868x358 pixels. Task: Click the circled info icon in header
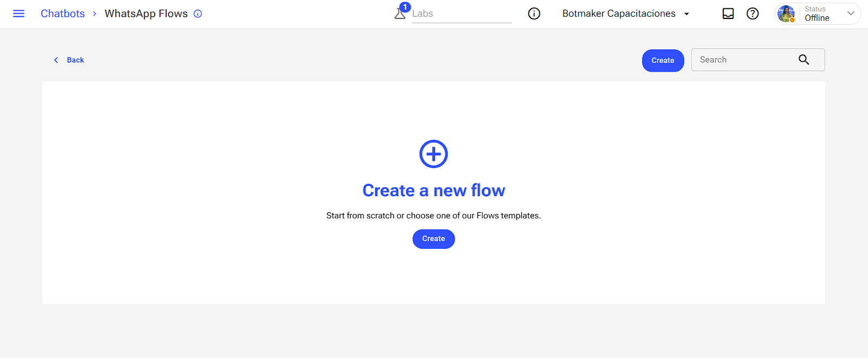534,14
